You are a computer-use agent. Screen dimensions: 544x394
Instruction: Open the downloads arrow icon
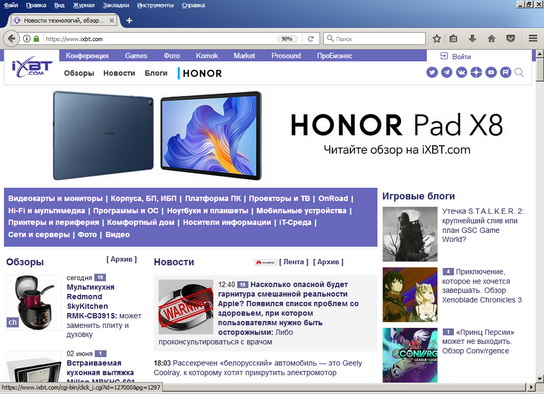[x=472, y=39]
